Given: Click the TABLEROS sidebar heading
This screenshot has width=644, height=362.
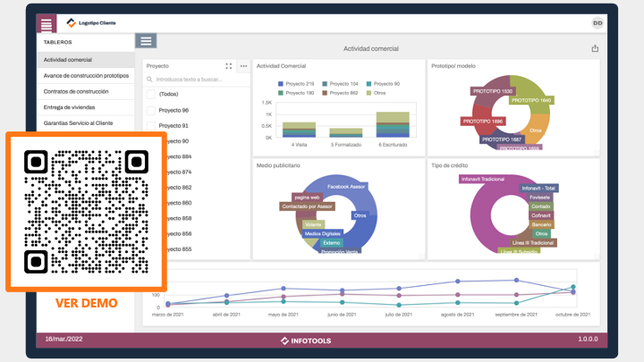Looking at the screenshot, I should (x=57, y=42).
